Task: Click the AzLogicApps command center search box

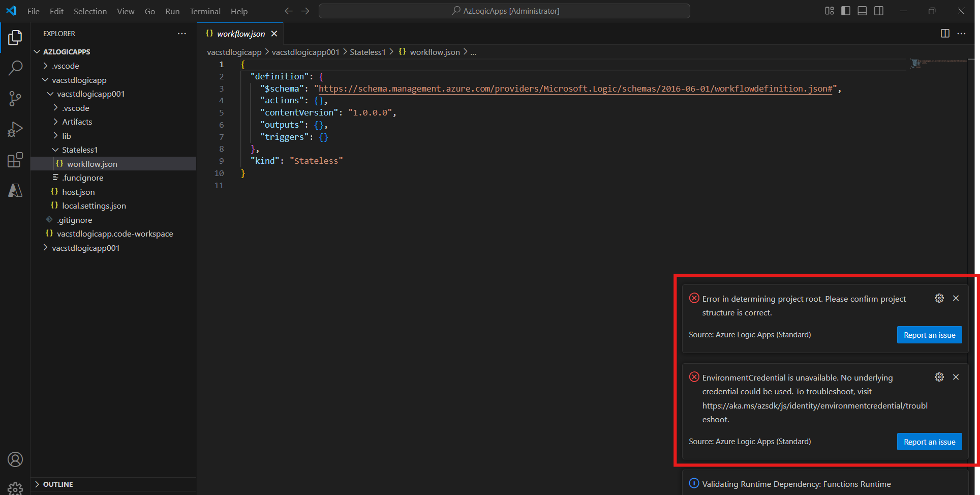Action: (x=504, y=11)
